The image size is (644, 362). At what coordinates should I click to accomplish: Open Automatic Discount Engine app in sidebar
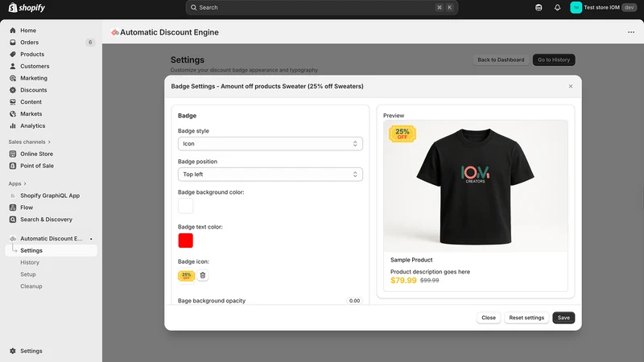point(51,238)
